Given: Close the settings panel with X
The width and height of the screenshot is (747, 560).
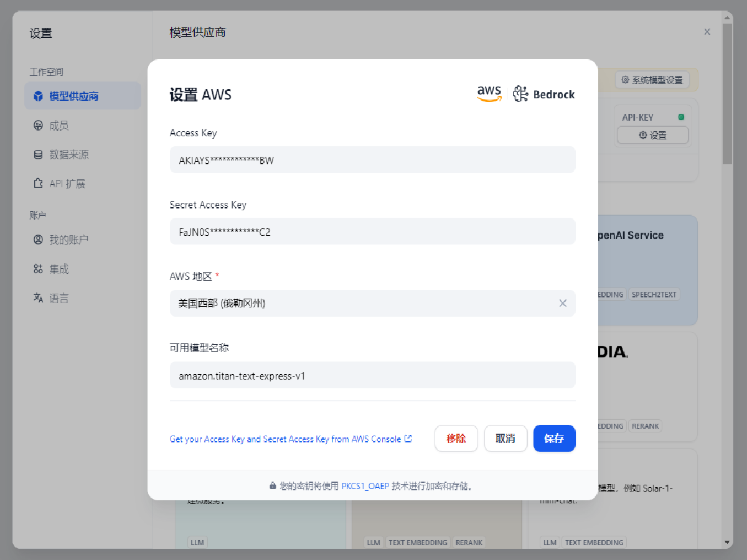Looking at the screenshot, I should [707, 32].
